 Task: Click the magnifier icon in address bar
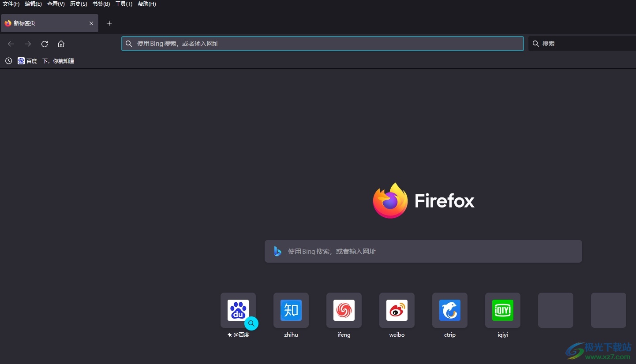[129, 44]
